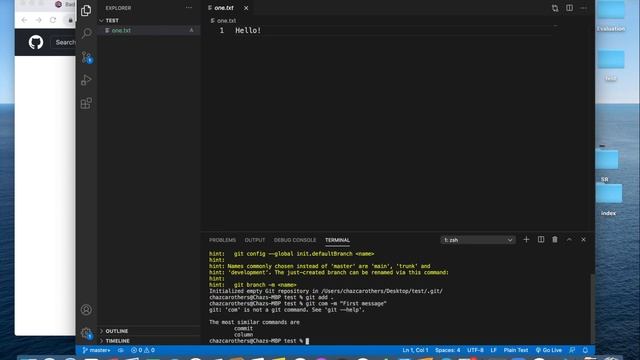The height and width of the screenshot is (360, 640).
Task: Click Ln 1, Col 1 in status bar
Action: [415, 350]
